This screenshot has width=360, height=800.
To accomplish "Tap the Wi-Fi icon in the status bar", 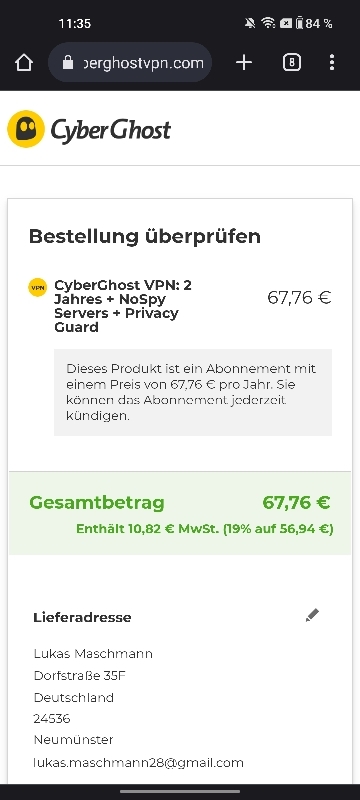I will [x=268, y=23].
